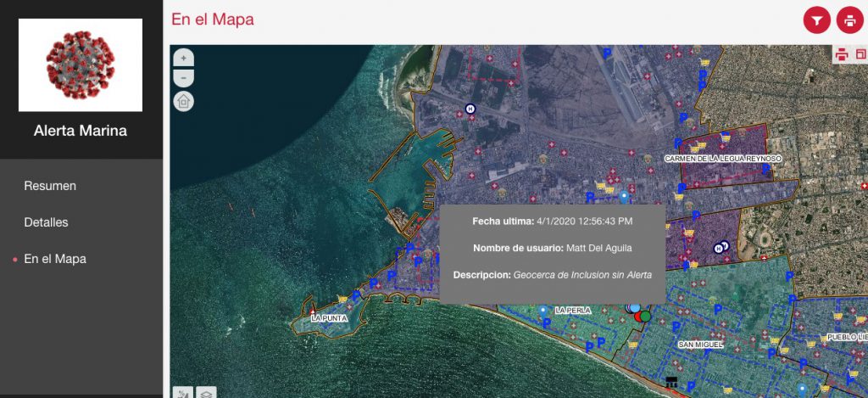
Task: Select the blue location pin above the popup
Action: tap(625, 196)
